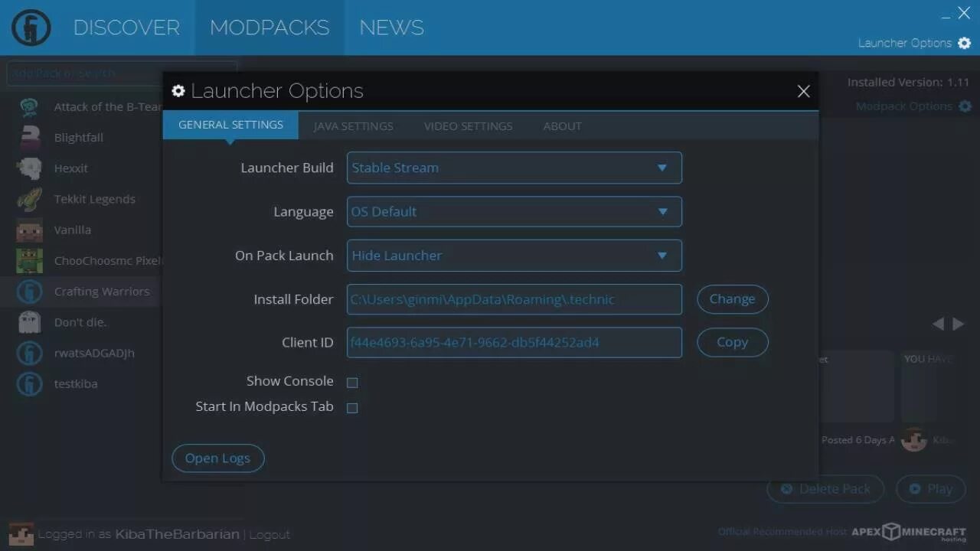This screenshot has width=980, height=551.
Task: Click the Installed Version: 1.11 text
Action: tap(908, 83)
